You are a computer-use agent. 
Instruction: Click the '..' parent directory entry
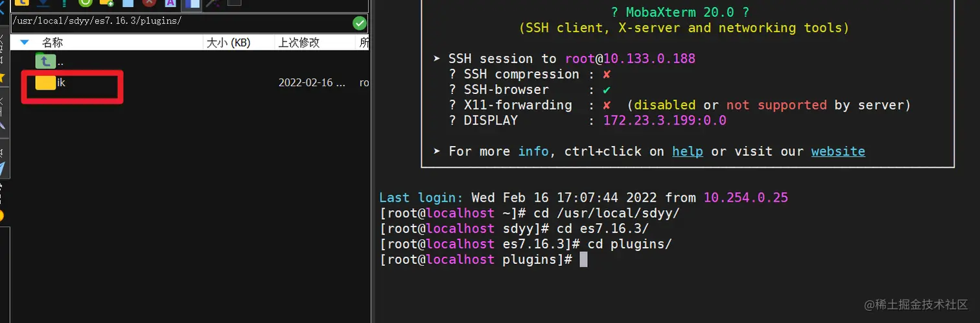60,63
